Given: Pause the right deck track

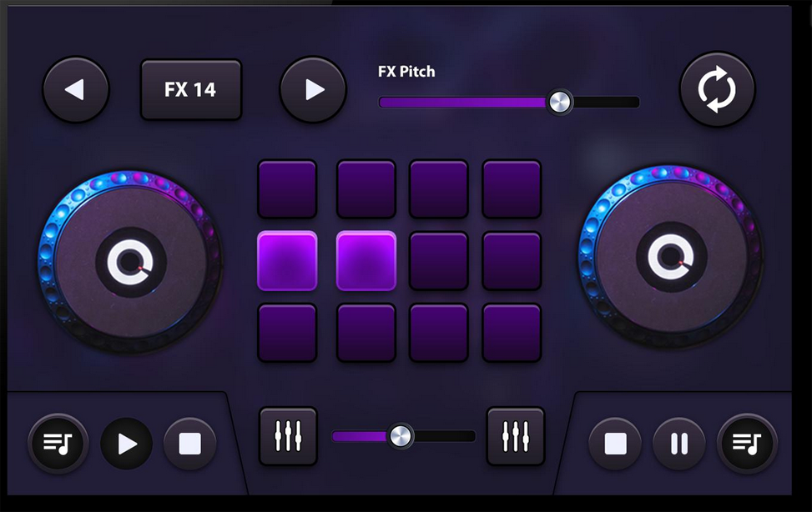Looking at the screenshot, I should pyautogui.click(x=679, y=444).
